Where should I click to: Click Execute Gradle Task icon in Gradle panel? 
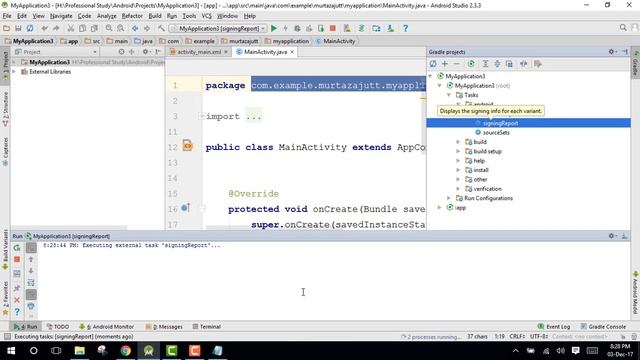[x=471, y=64]
